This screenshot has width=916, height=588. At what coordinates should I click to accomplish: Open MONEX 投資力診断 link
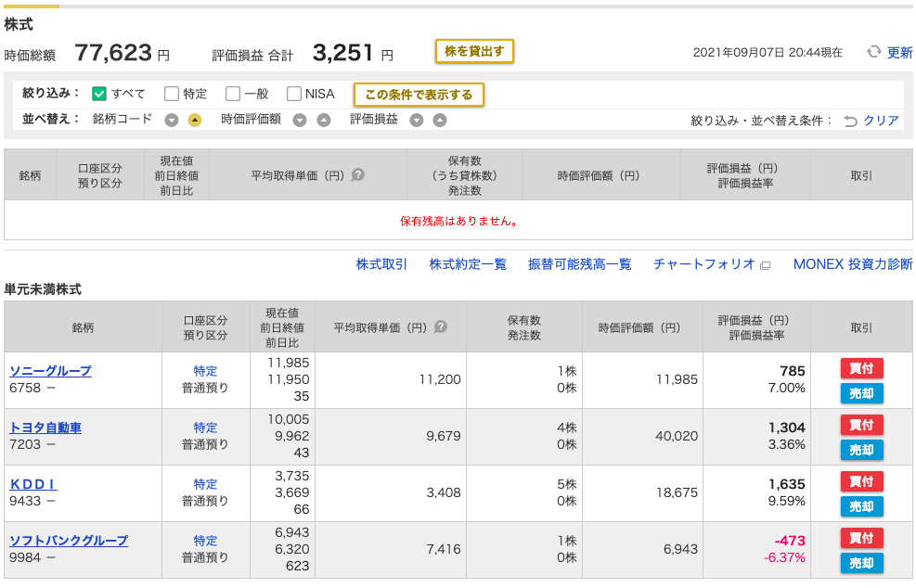click(853, 264)
